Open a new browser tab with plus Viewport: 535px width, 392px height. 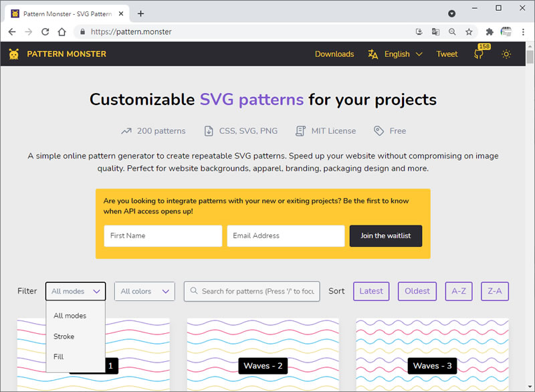click(140, 13)
